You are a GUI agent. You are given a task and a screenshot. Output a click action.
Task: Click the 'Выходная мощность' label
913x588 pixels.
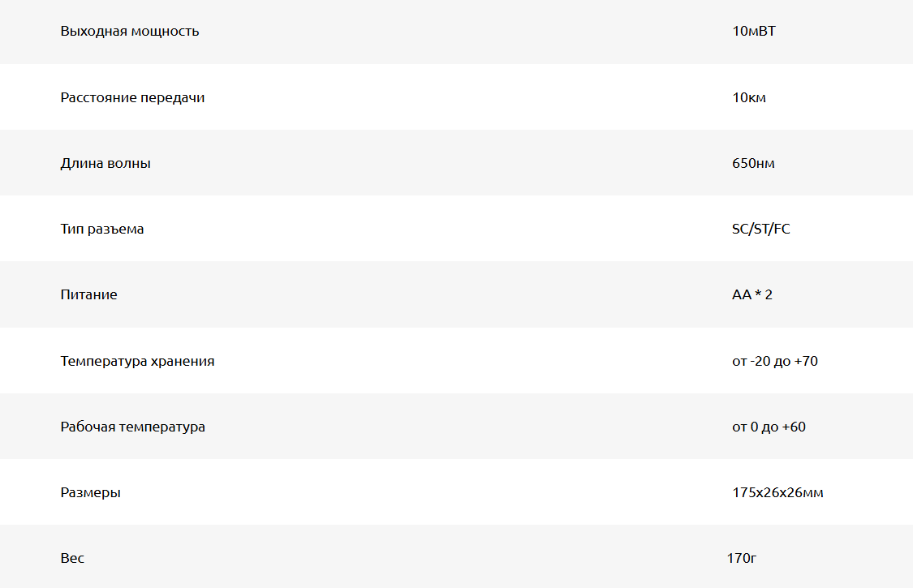130,32
